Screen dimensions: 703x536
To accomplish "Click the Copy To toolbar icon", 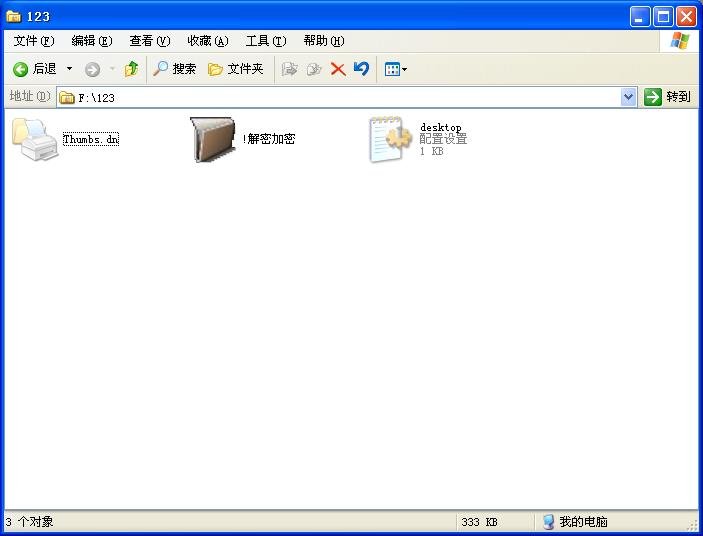I will tap(314, 69).
